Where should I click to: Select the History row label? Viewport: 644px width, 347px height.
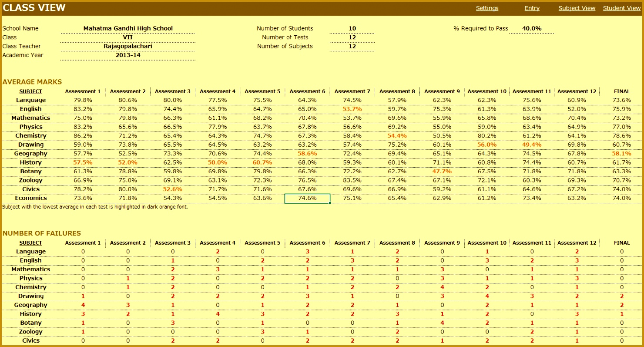pyautogui.click(x=30, y=162)
